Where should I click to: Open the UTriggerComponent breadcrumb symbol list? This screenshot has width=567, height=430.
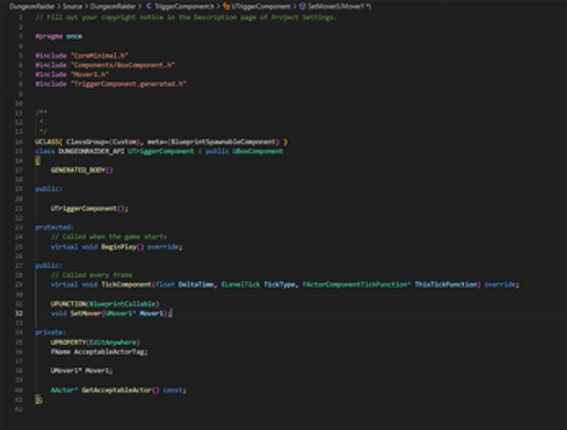[x=261, y=6]
